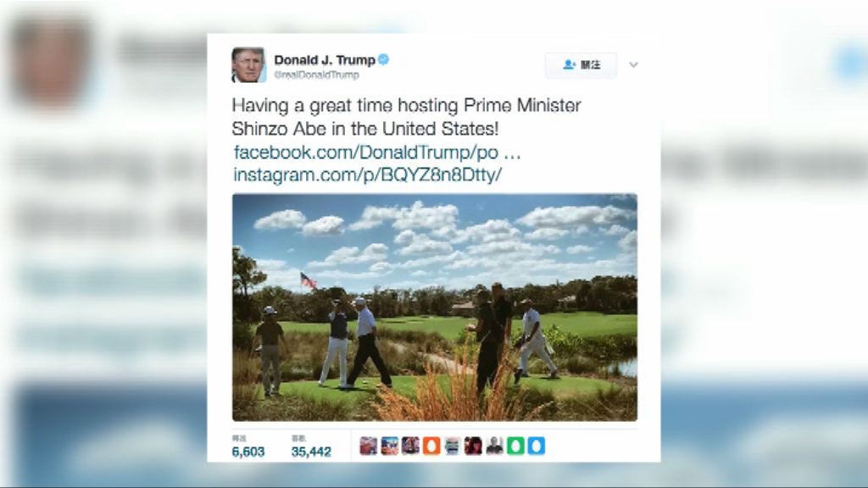Click the blue egg avatar among likers
Screen dimensions: 868x488
point(537,446)
